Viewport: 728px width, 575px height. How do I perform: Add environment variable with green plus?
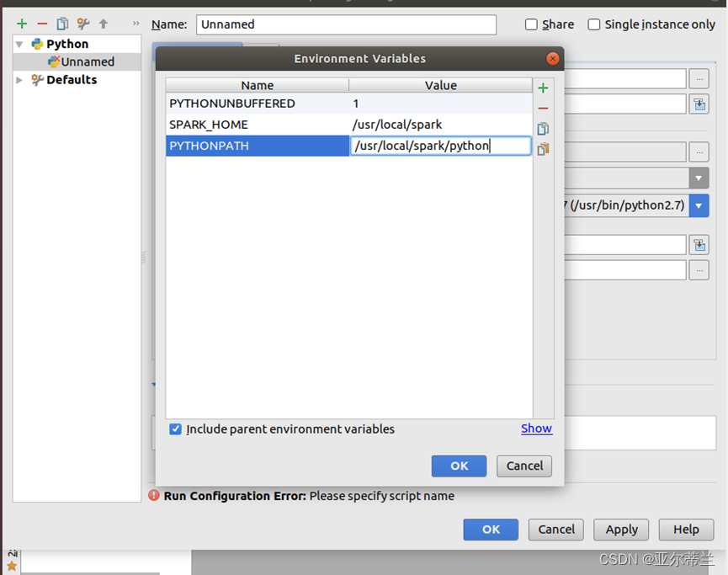click(x=543, y=88)
